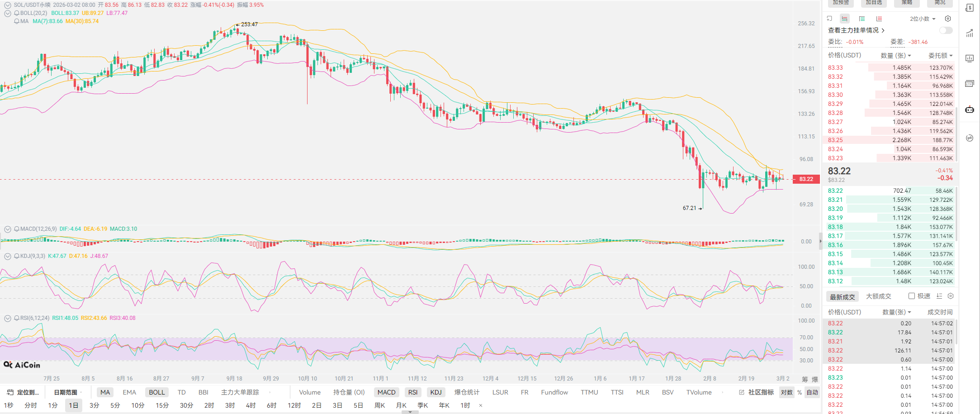Image resolution: width=980 pixels, height=414 pixels.
Task: Collapse the KDJ indicator panel chevron
Action: 8,256
